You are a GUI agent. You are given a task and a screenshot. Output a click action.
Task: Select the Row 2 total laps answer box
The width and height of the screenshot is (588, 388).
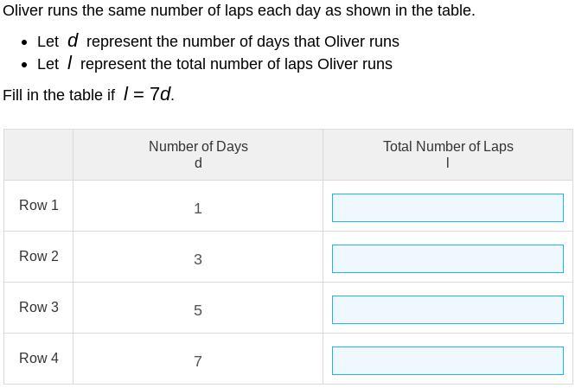pyautogui.click(x=447, y=258)
